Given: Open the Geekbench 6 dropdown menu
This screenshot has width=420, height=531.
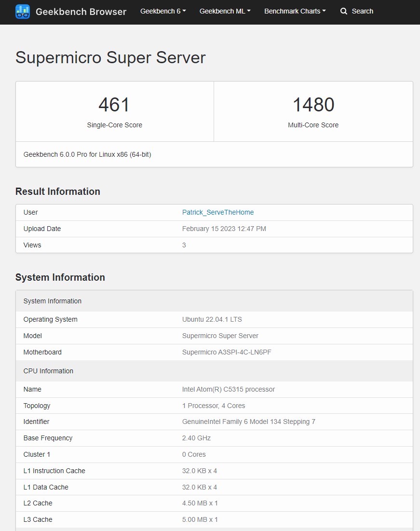Looking at the screenshot, I should (x=163, y=11).
